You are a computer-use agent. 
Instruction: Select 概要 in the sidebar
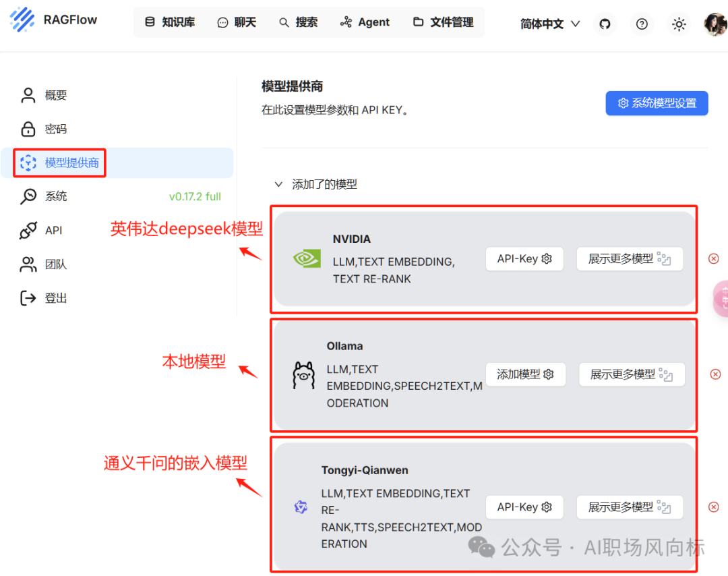click(x=117, y=95)
